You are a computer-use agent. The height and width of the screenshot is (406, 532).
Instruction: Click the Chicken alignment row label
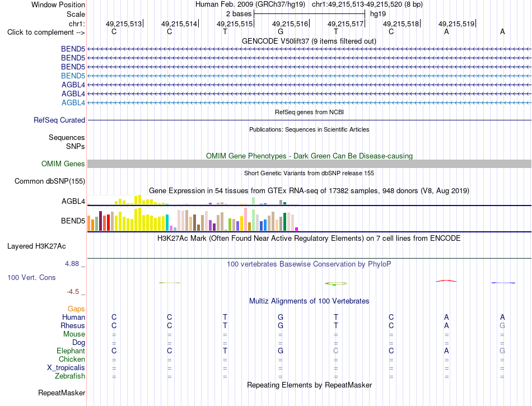[72, 359]
